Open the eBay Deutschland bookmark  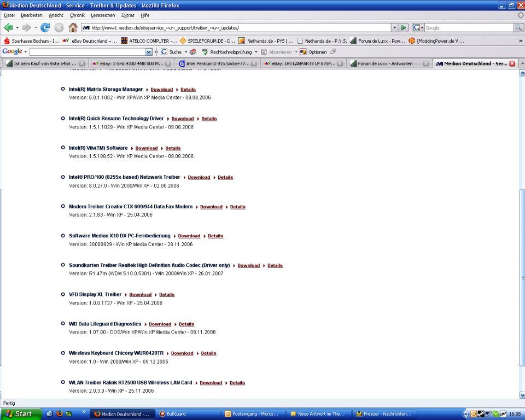tap(90, 41)
